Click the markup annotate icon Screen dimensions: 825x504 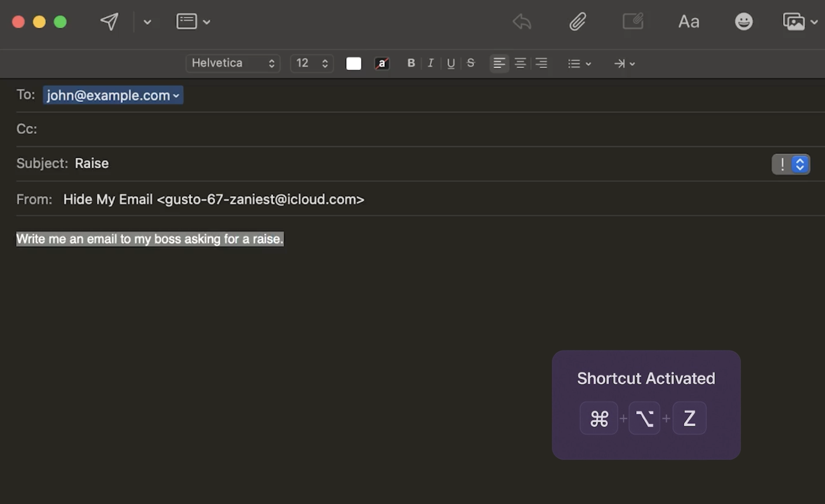[633, 22]
